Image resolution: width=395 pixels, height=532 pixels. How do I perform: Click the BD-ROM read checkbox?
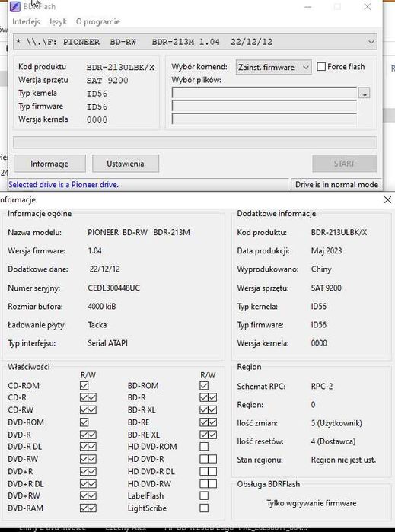click(x=204, y=385)
